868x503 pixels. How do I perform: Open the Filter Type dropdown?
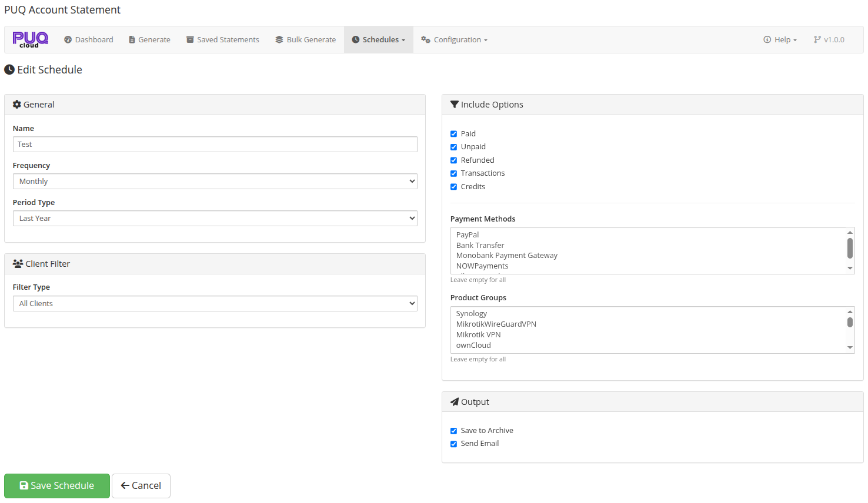(215, 303)
